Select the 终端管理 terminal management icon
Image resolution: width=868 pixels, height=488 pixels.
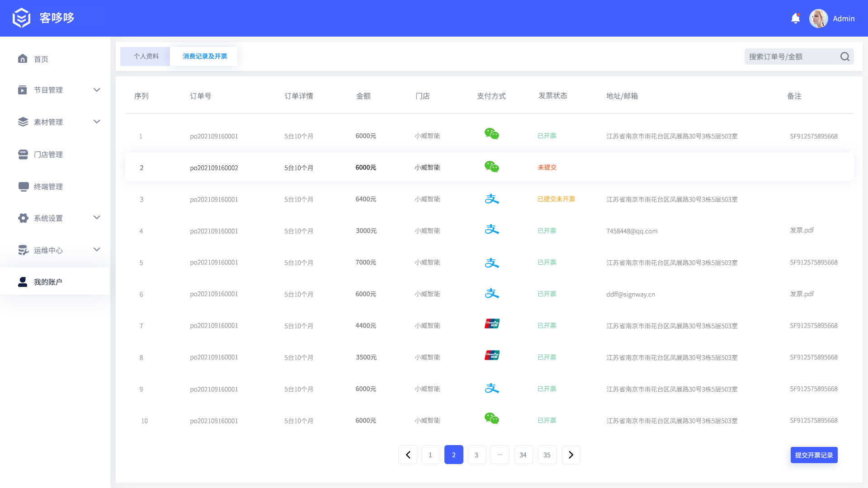tap(23, 186)
